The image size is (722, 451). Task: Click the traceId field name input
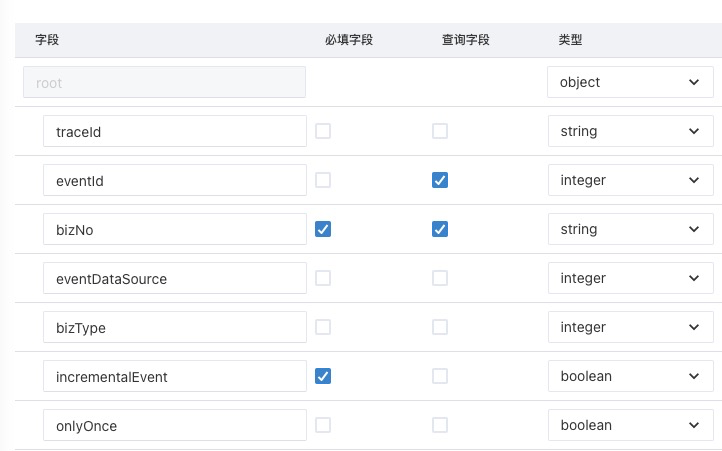[x=175, y=131]
